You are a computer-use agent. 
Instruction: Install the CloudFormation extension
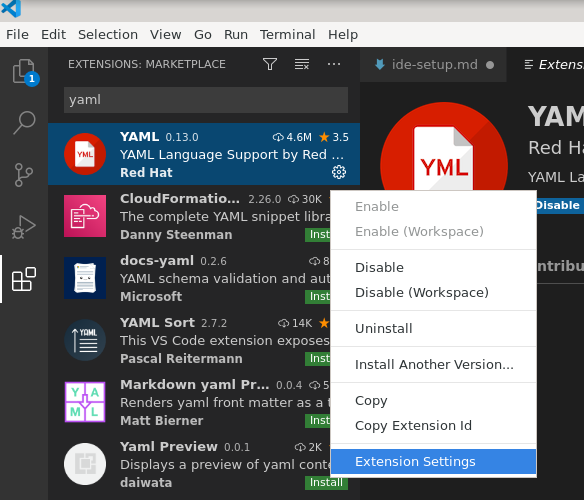pyautogui.click(x=318, y=234)
